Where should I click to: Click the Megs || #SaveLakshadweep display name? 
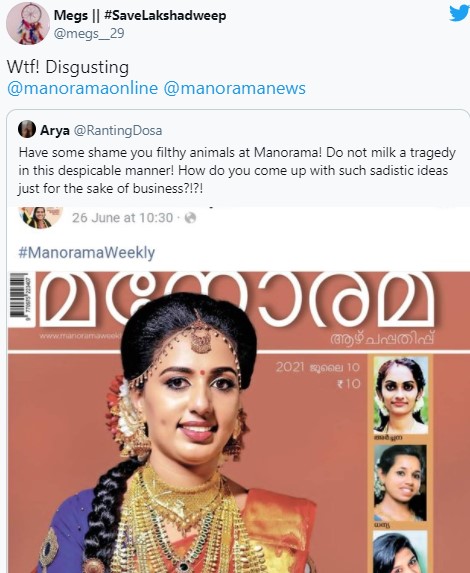[x=140, y=15]
